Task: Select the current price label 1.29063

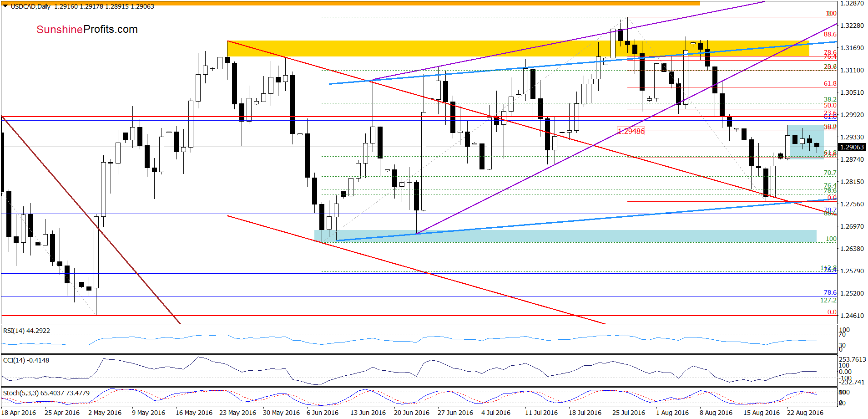Action: [852, 147]
